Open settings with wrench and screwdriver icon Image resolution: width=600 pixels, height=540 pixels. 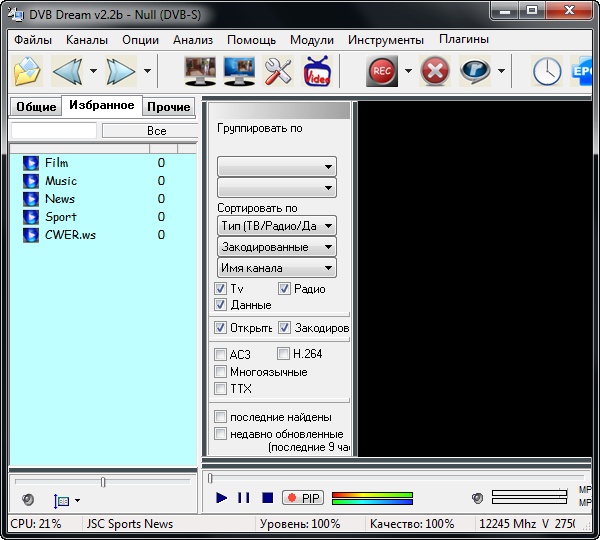tap(277, 71)
